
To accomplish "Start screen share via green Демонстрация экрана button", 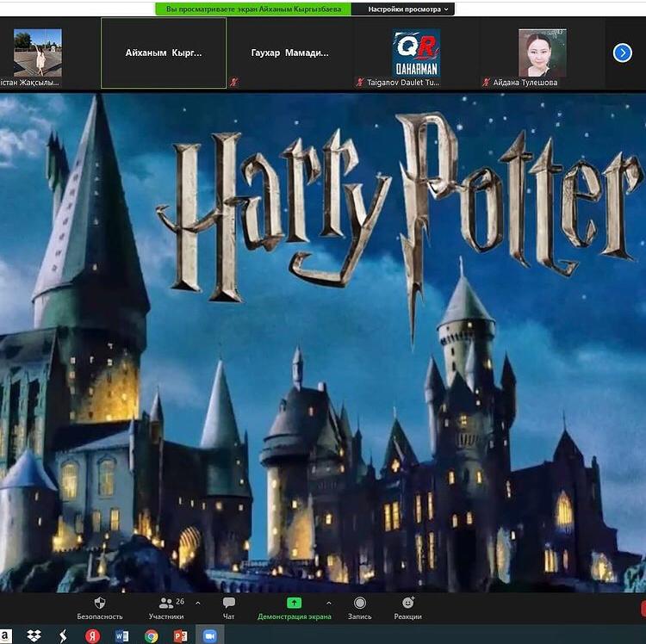I will (294, 605).
